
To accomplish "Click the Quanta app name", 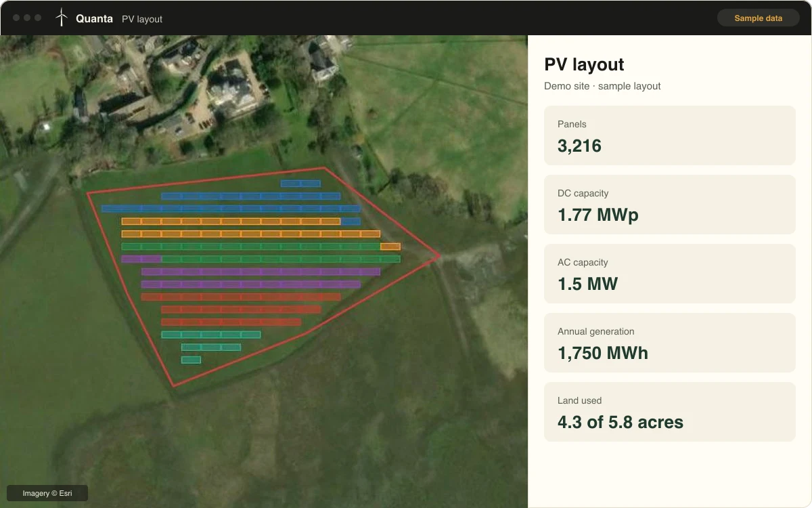I will 94,18.
